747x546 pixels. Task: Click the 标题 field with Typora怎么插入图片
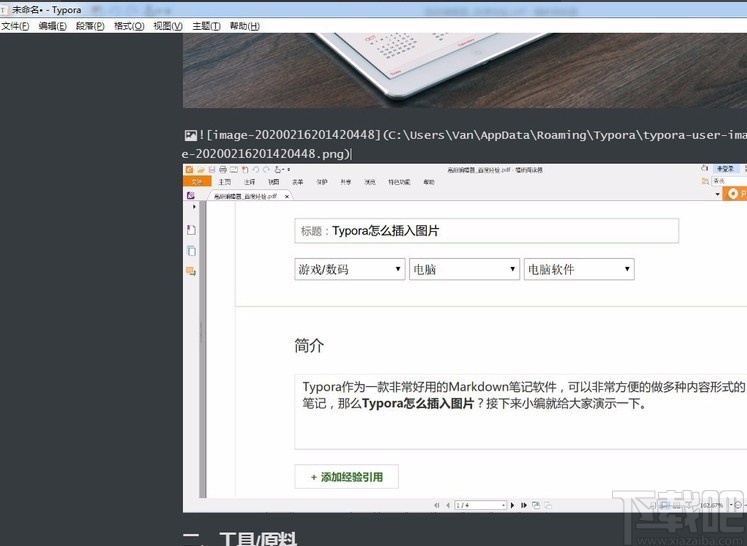[x=486, y=231]
